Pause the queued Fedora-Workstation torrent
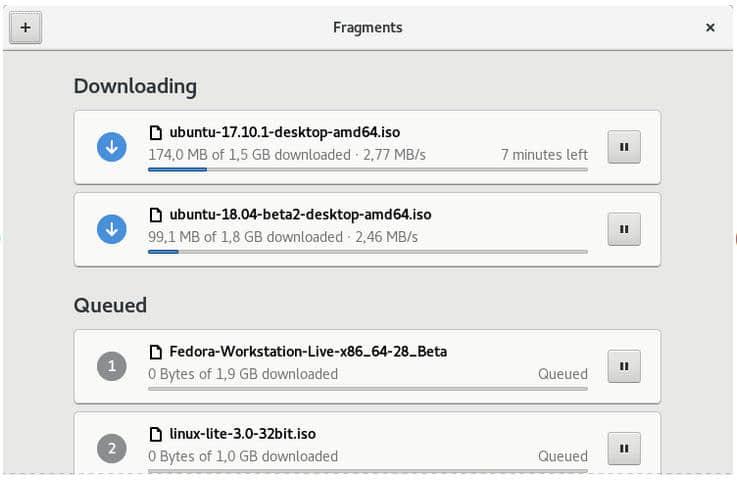This screenshot has width=737, height=480. pyautogui.click(x=624, y=366)
